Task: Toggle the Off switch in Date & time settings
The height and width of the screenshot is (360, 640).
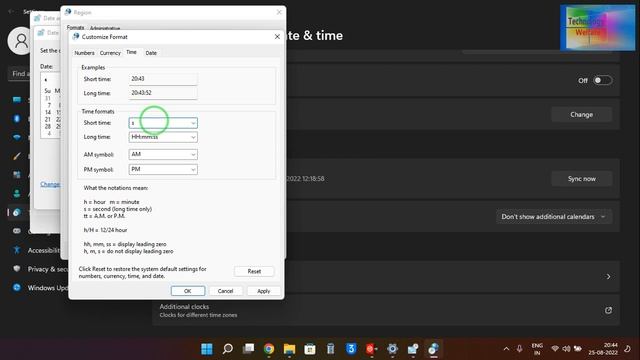Action: click(x=602, y=80)
